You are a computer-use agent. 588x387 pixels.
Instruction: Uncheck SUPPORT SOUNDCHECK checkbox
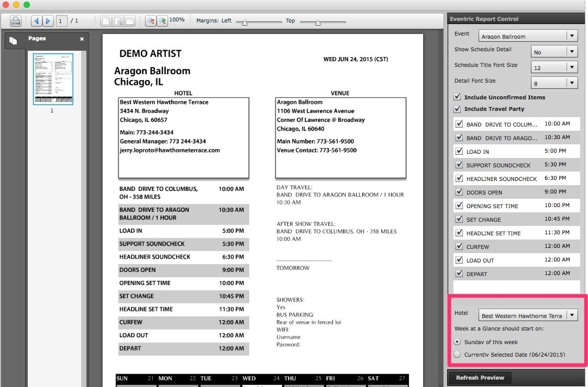point(459,165)
